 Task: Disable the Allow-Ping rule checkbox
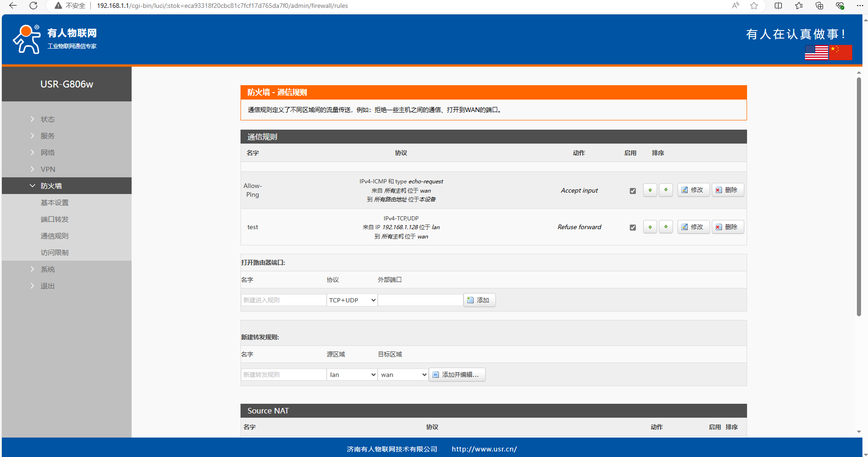pos(633,191)
